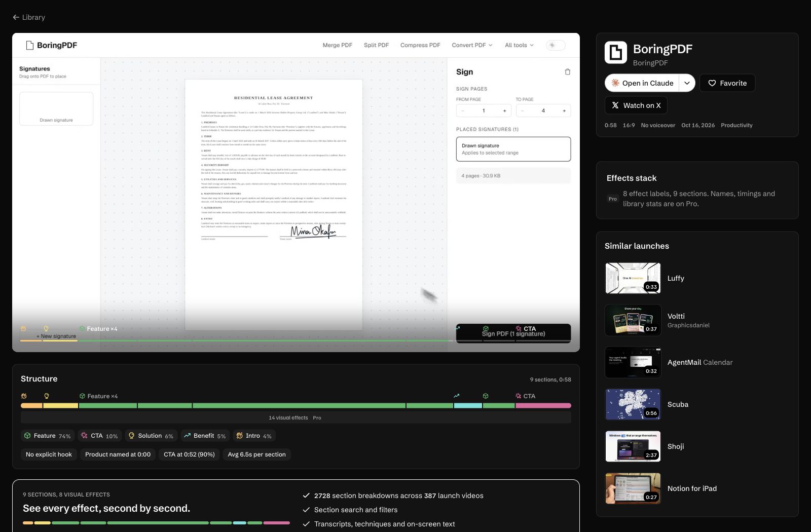Click the yellow Solution segment of Structure bar
The width and height of the screenshot is (811, 532).
(x=61, y=405)
